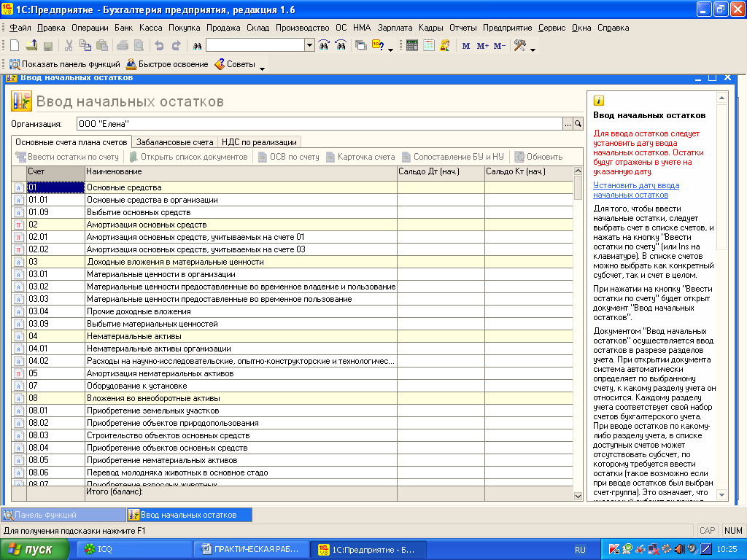
Task: Open the search text combo box dropdown
Action: pyautogui.click(x=309, y=46)
